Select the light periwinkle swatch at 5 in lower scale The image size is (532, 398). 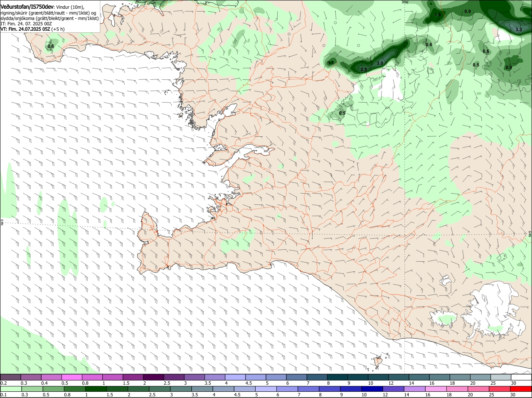[x=266, y=389]
